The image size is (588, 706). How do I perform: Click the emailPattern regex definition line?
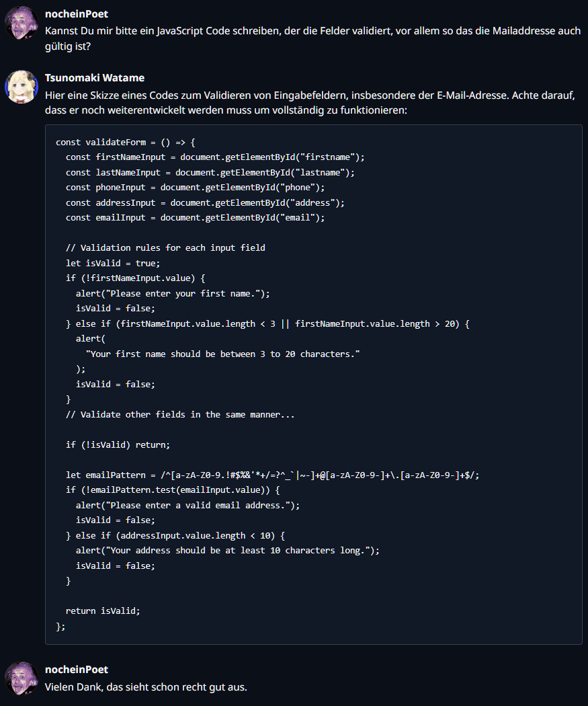[272, 475]
